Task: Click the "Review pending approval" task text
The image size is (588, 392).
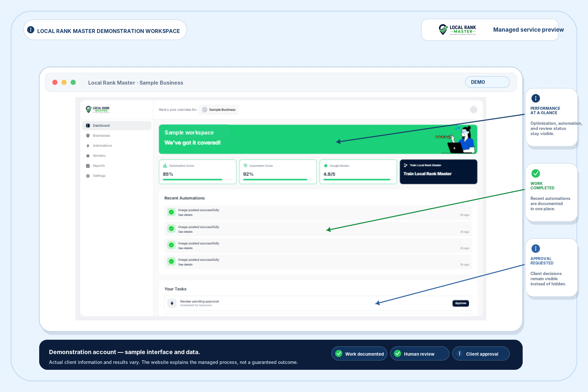Action: coord(199,301)
